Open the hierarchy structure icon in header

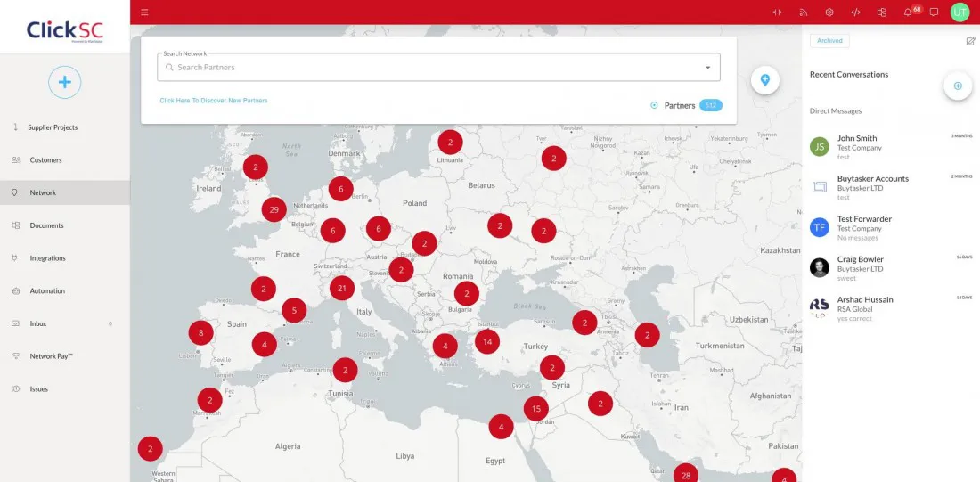point(882,12)
